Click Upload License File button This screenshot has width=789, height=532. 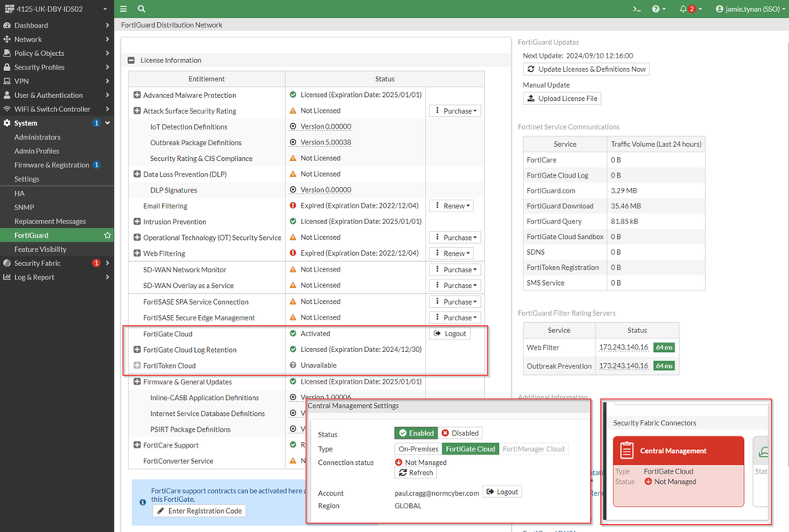coord(562,99)
